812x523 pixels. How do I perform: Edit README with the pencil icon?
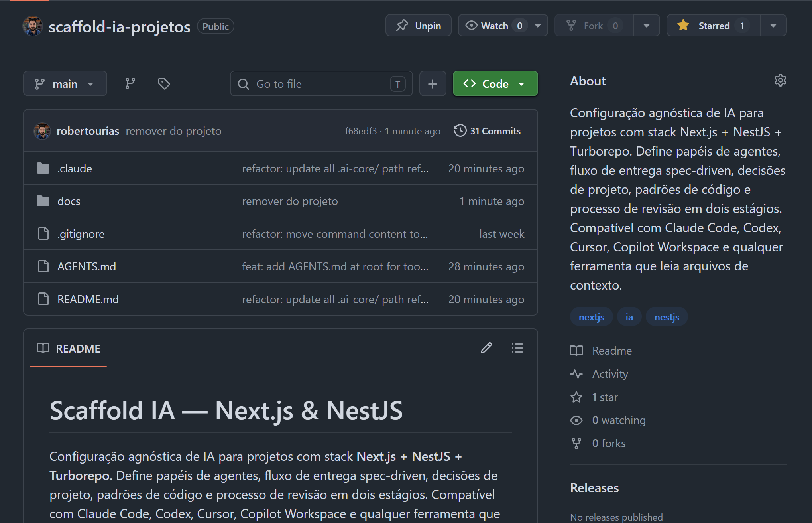tap(486, 348)
